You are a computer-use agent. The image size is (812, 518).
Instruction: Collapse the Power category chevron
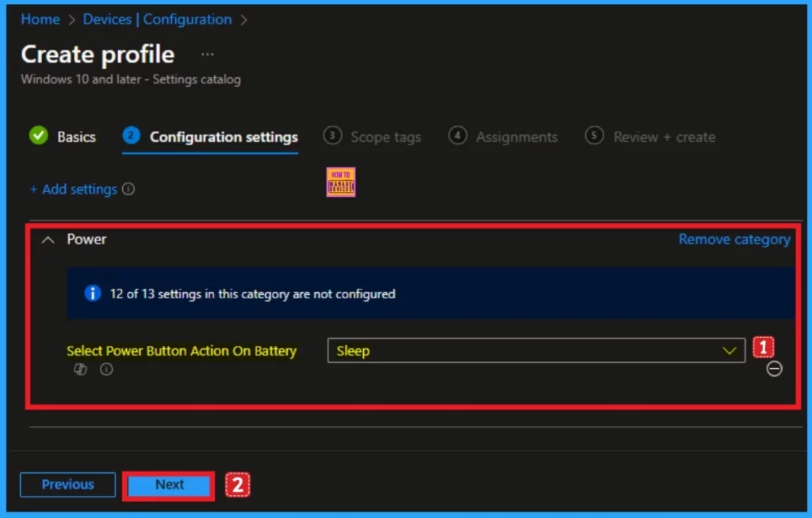[48, 240]
